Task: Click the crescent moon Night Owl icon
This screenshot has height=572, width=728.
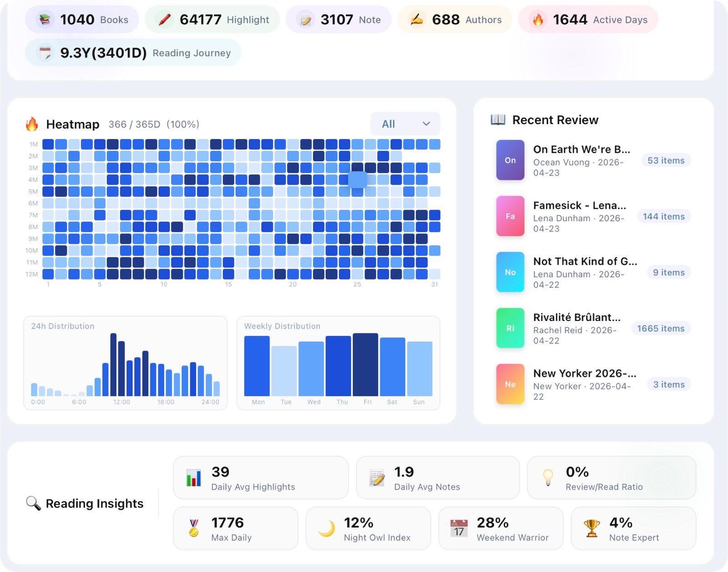Action: (x=326, y=528)
